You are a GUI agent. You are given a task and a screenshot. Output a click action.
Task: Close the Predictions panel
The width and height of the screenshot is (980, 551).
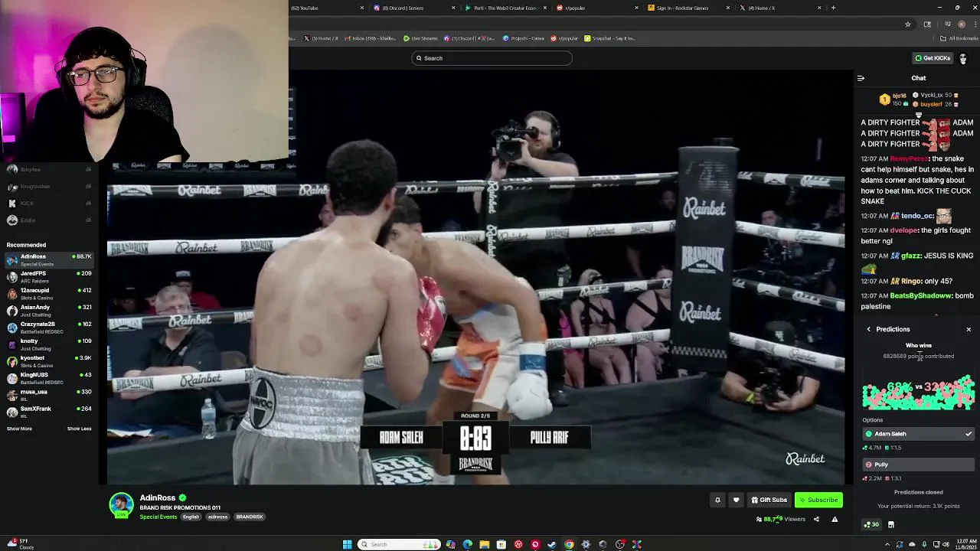tap(969, 329)
